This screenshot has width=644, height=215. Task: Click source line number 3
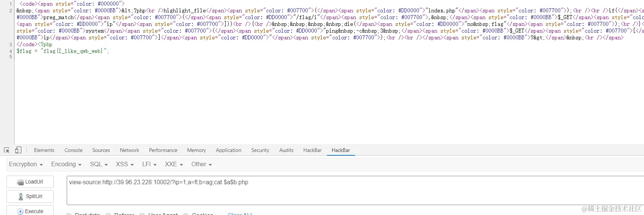point(11,44)
